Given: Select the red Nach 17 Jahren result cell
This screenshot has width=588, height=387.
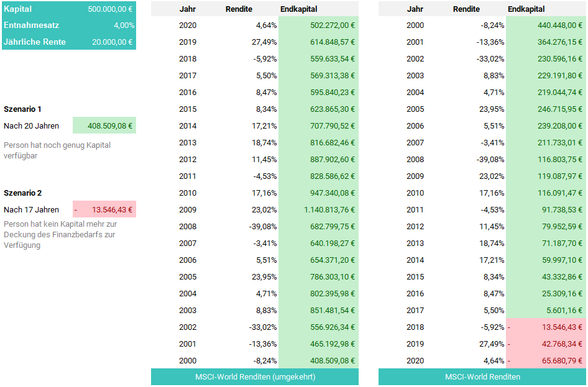Looking at the screenshot, I should point(104,209).
